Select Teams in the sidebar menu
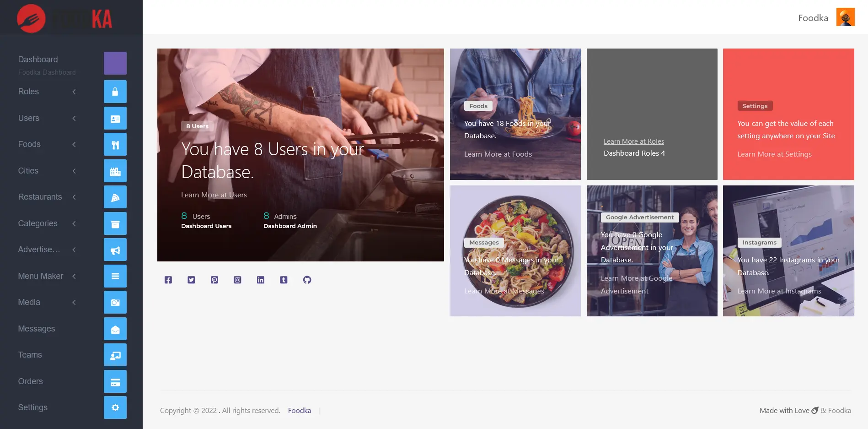Screen dimensions: 868x429 click(30, 355)
